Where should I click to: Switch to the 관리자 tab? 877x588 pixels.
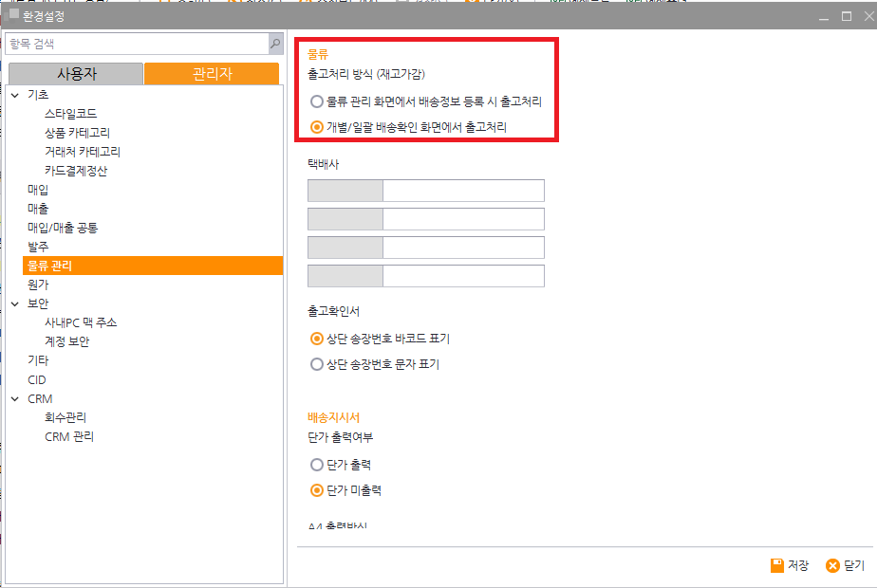tap(212, 74)
